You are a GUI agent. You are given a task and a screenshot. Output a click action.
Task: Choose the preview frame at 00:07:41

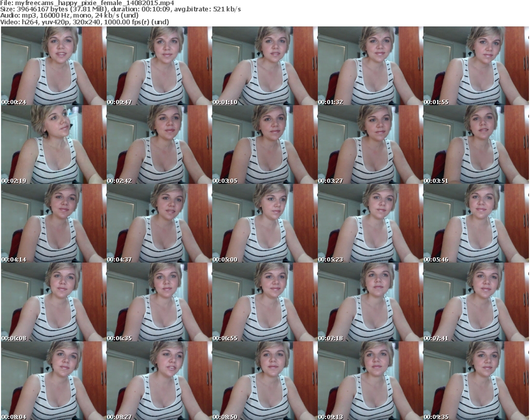(476, 302)
